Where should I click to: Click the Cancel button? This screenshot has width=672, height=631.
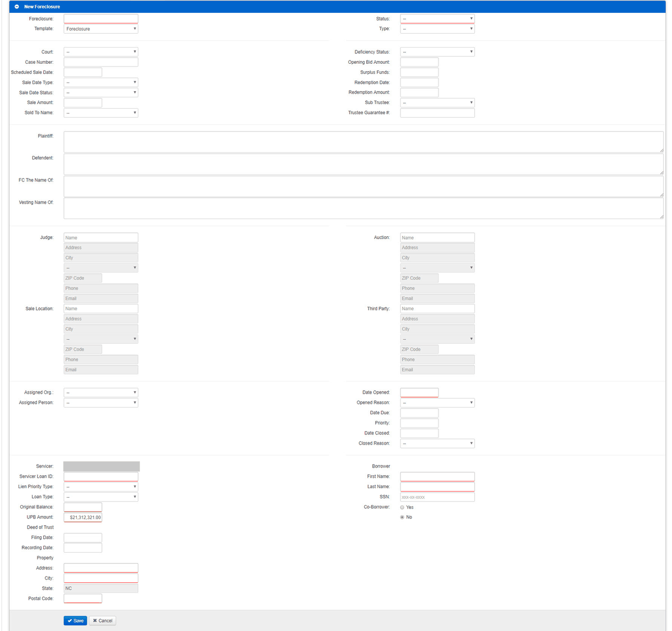coord(102,620)
